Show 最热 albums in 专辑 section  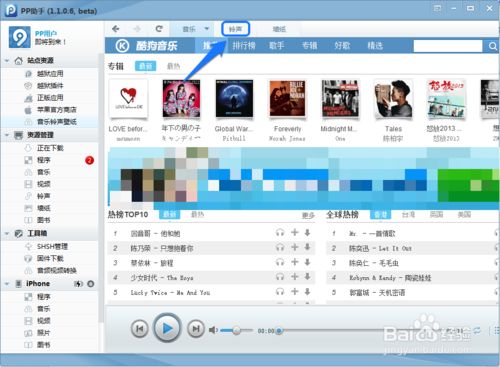click(173, 66)
